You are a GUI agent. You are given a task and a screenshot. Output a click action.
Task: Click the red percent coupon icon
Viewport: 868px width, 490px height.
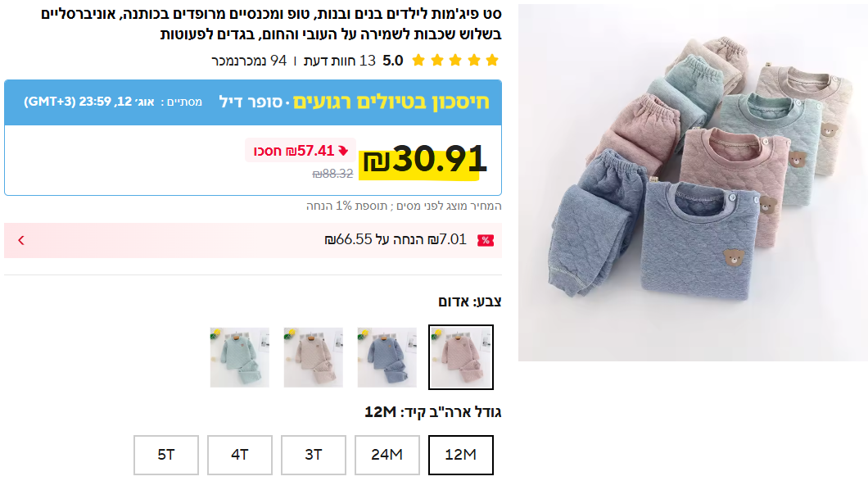[485, 240]
